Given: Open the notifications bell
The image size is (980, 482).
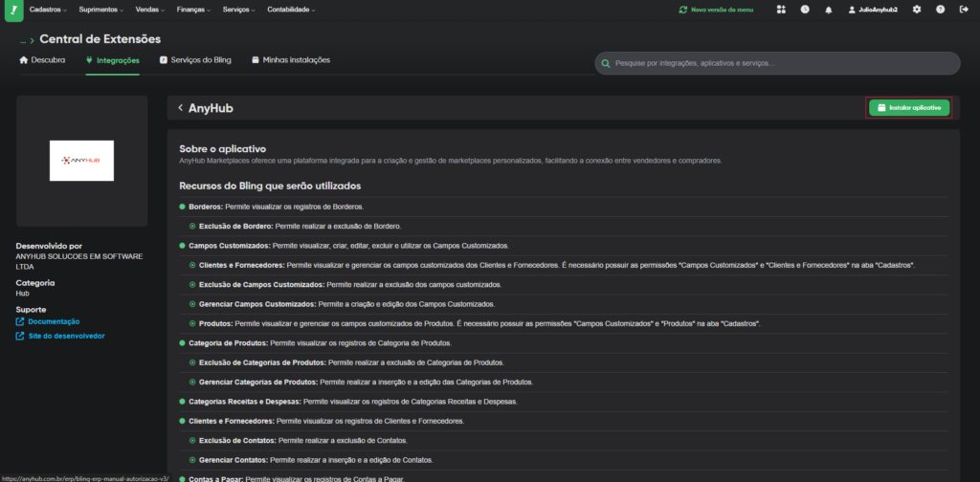Looking at the screenshot, I should pyautogui.click(x=829, y=10).
